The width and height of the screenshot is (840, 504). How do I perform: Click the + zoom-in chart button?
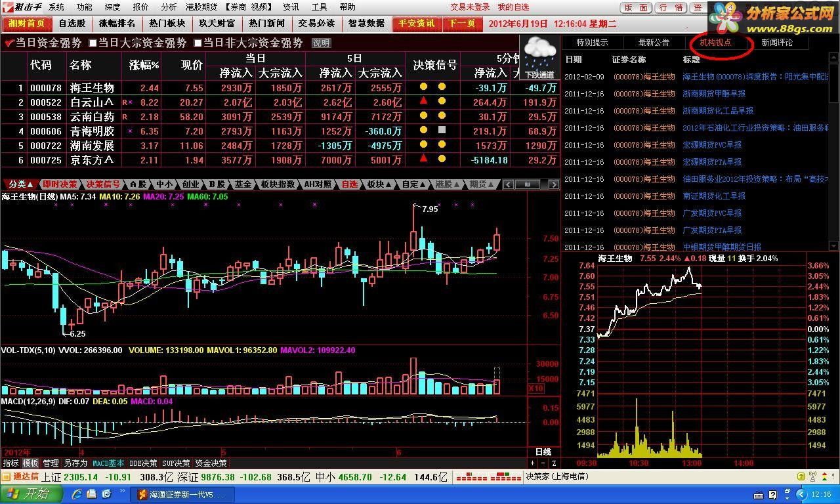pos(532,463)
